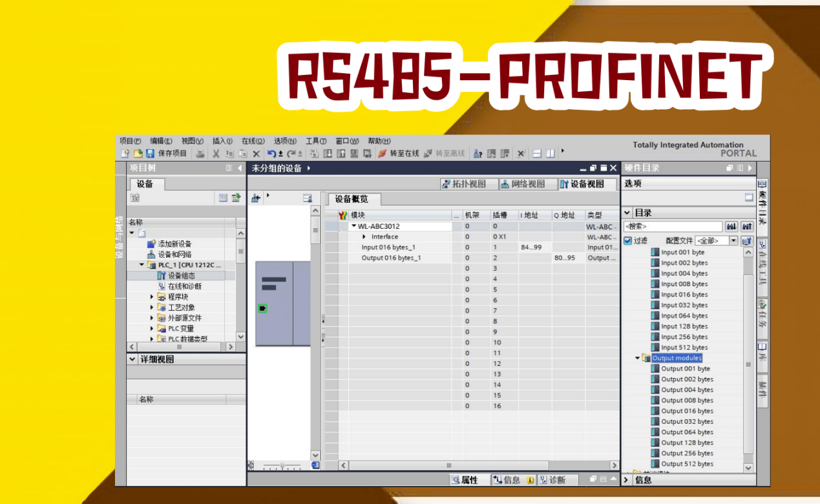
Task: Click the split editor horizontally icon
Action: pos(536,154)
